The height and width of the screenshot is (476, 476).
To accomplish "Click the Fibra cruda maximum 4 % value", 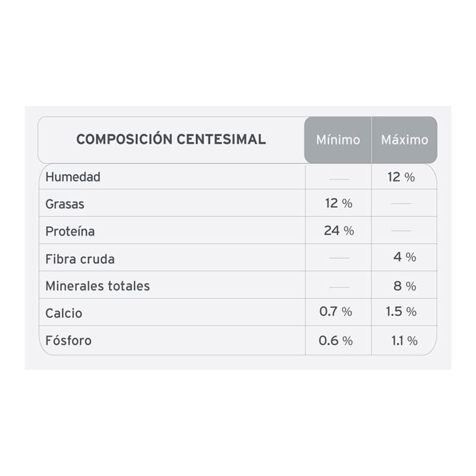I will coord(405,257).
